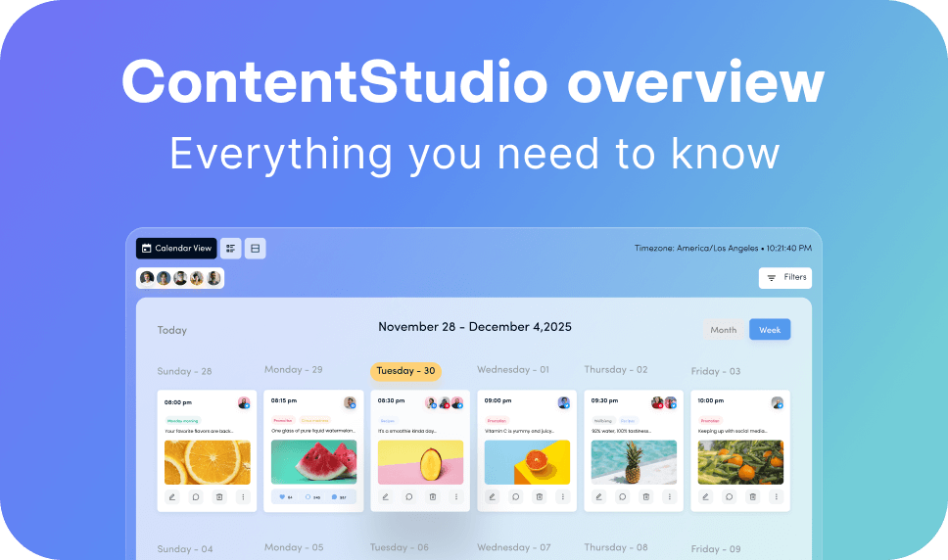Switch to the feed view icon

[255, 249]
